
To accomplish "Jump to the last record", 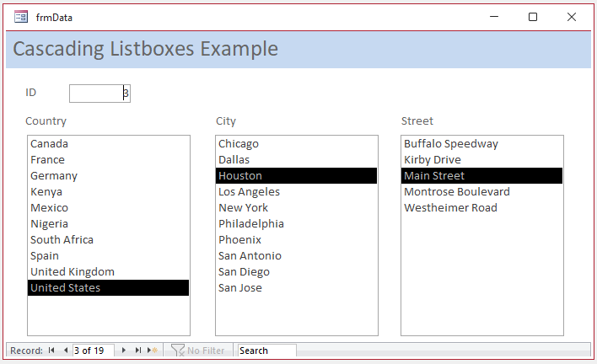I will 137,351.
